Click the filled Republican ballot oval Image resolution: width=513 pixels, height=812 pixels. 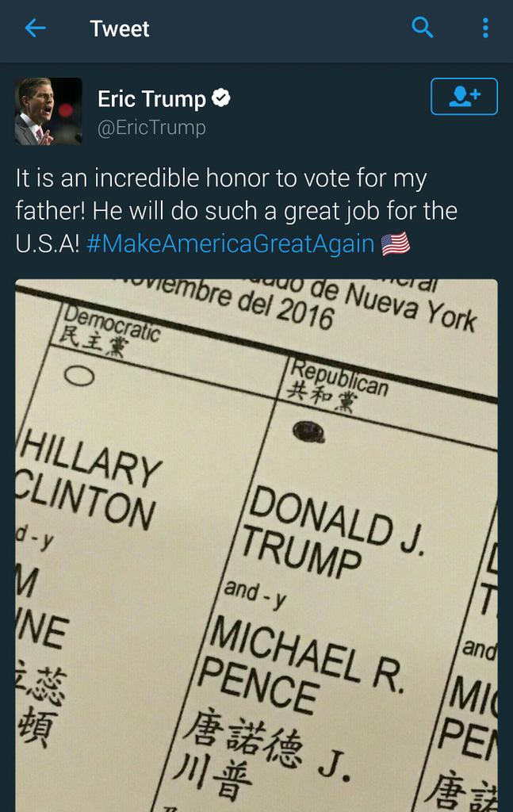[309, 431]
